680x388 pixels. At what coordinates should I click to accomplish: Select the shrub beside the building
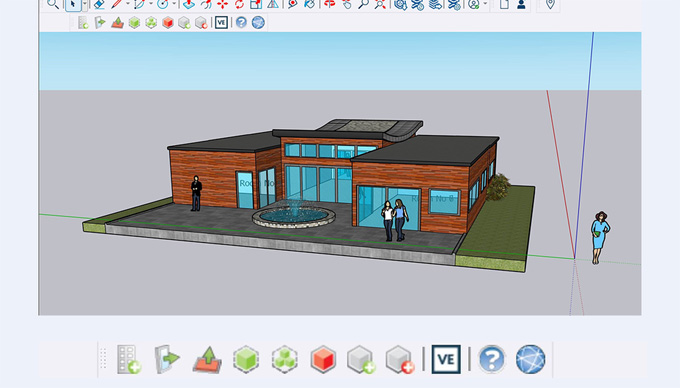pos(498,187)
